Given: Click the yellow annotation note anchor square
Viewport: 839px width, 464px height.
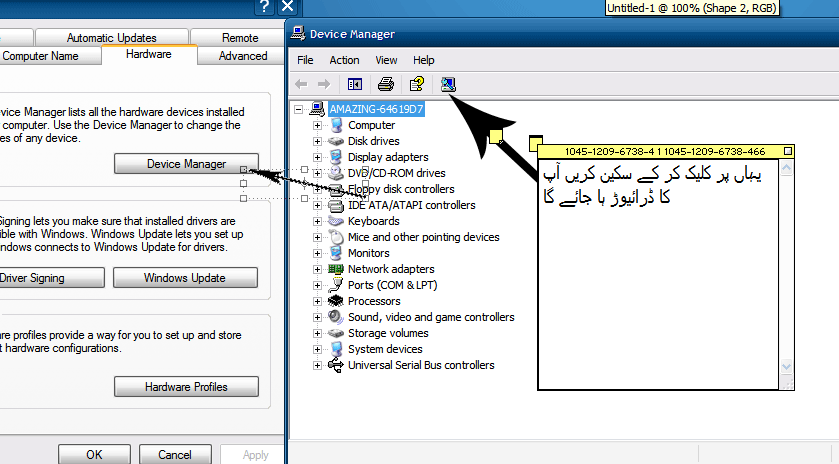Looking at the screenshot, I should (495, 136).
